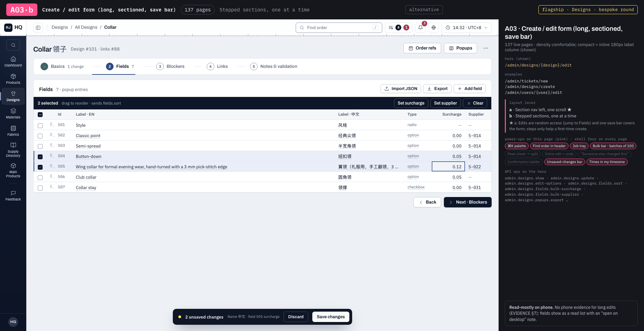Click Import JSON button
The height and width of the screenshot is (331, 644).
401,89
